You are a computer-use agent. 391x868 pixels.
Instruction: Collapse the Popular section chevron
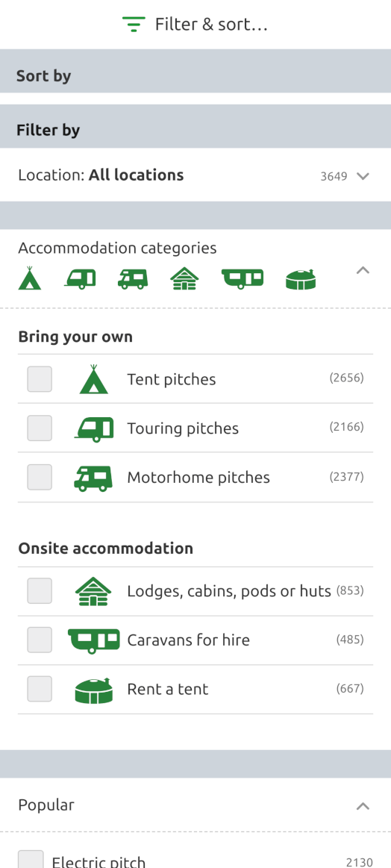pyautogui.click(x=363, y=806)
